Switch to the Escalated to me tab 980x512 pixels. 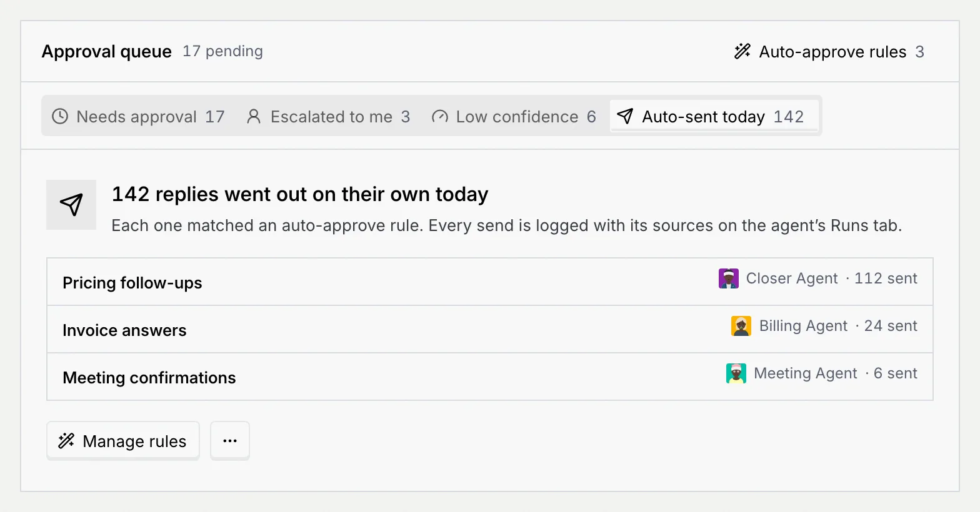point(328,117)
